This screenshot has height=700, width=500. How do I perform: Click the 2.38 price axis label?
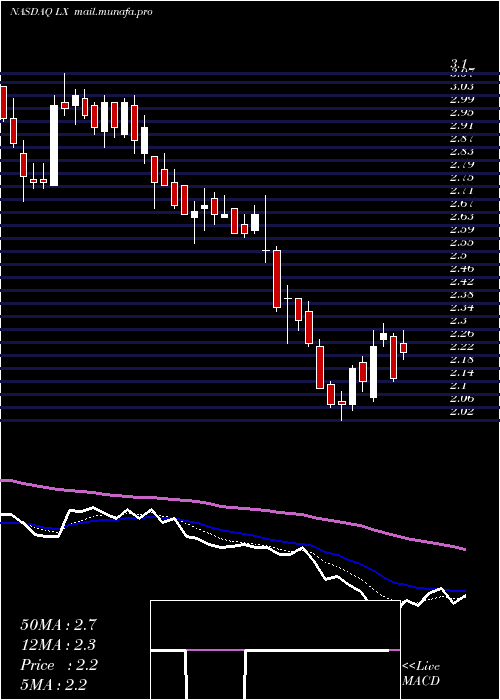[x=462, y=295]
